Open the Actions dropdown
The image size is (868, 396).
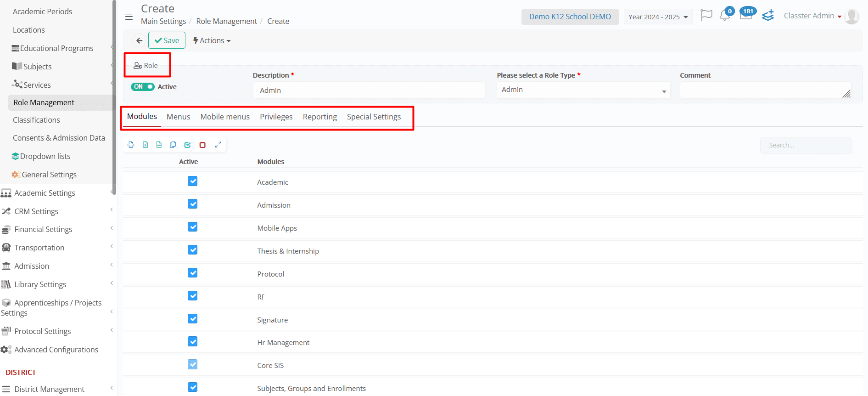click(212, 40)
